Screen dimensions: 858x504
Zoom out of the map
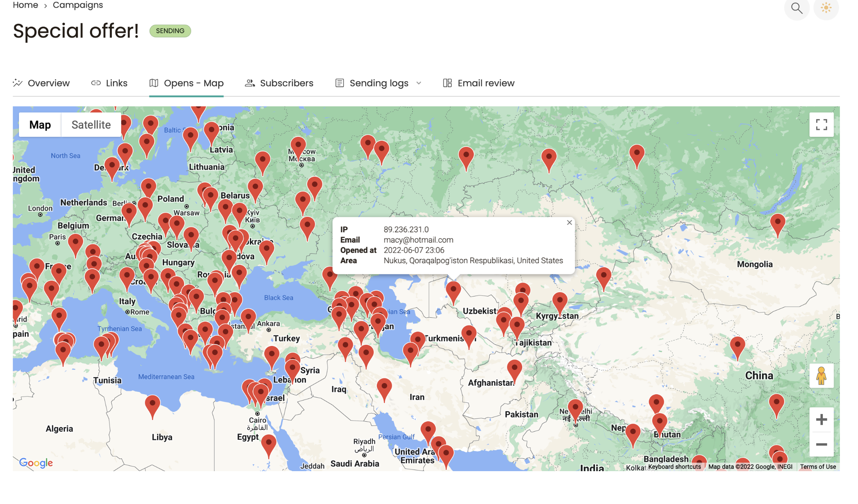pos(821,444)
